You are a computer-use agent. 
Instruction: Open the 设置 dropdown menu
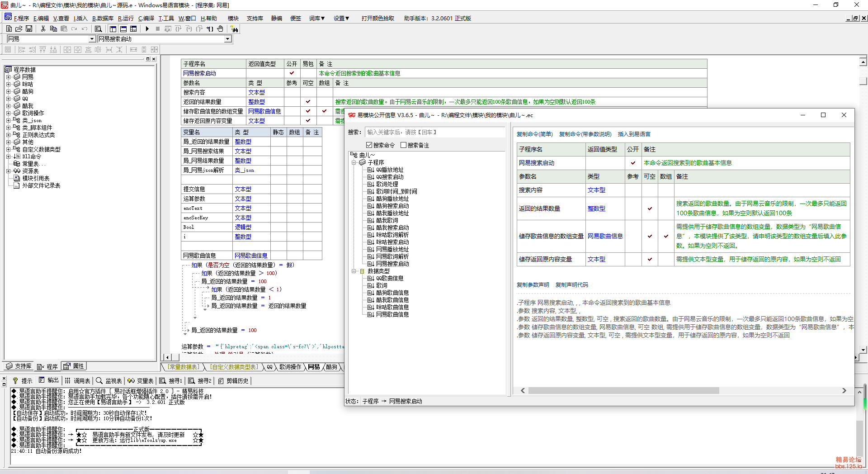click(341, 18)
